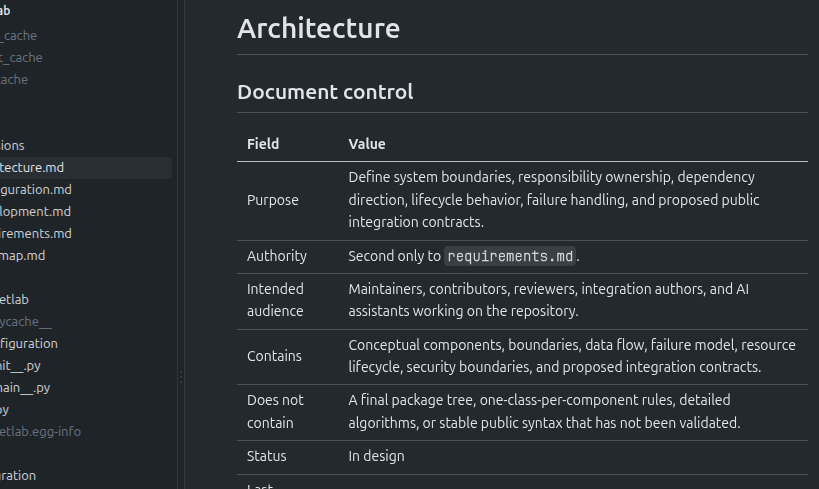Open the requirements.md file in sidebar tree
This screenshot has height=489, width=819.
(x=36, y=234)
